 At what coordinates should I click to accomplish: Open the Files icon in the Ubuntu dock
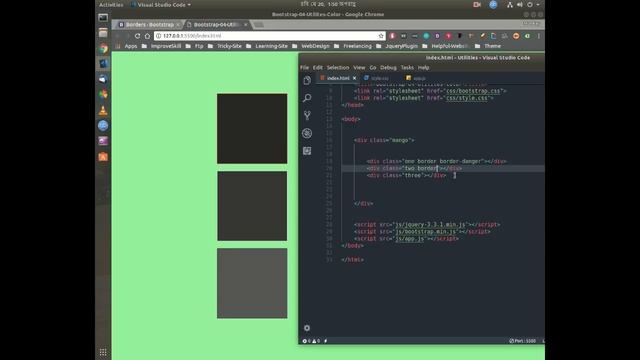[x=103, y=33]
